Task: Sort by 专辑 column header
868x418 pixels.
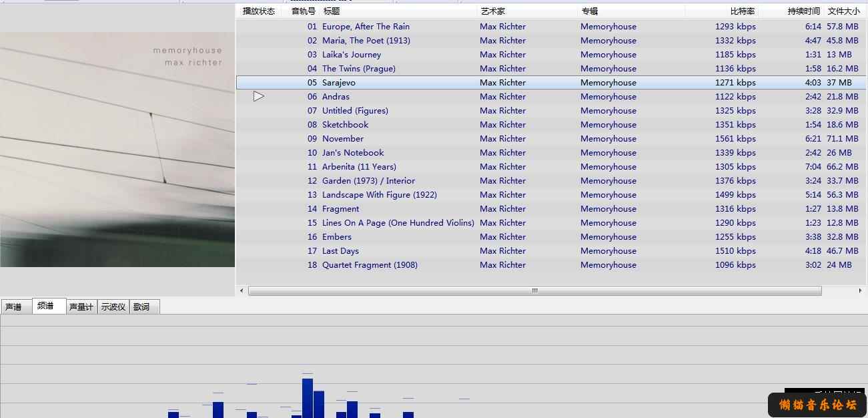Action: (x=589, y=11)
